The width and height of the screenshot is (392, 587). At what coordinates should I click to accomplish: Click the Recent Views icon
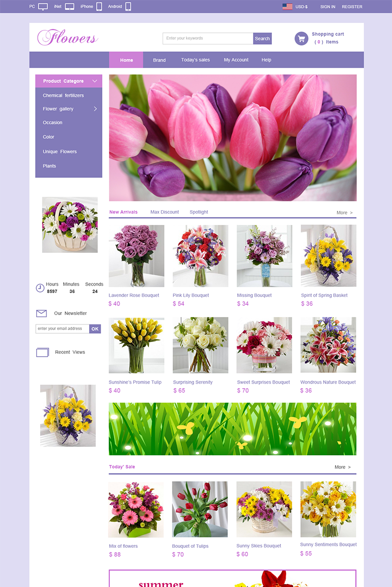(x=43, y=352)
